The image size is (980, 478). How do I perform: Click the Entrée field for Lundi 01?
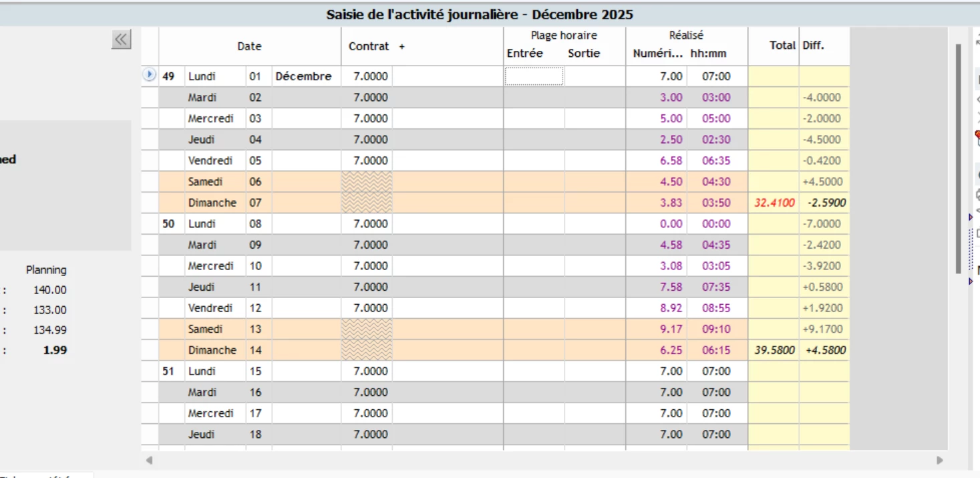[534, 76]
